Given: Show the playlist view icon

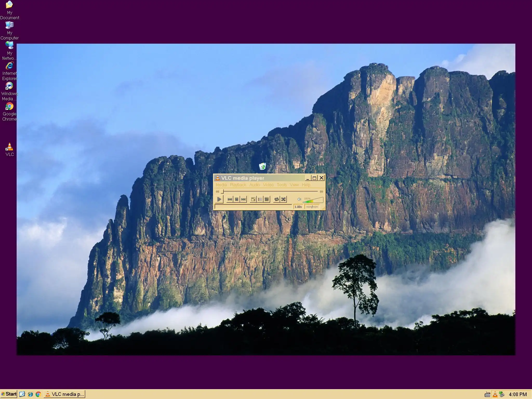Looking at the screenshot, I should (260, 199).
